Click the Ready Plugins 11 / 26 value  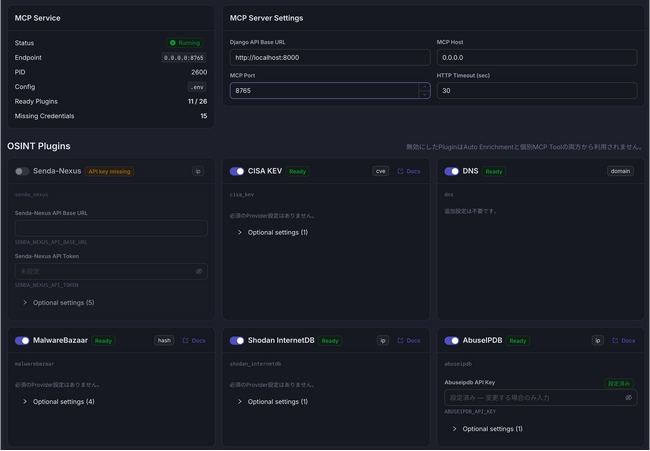[x=197, y=102]
